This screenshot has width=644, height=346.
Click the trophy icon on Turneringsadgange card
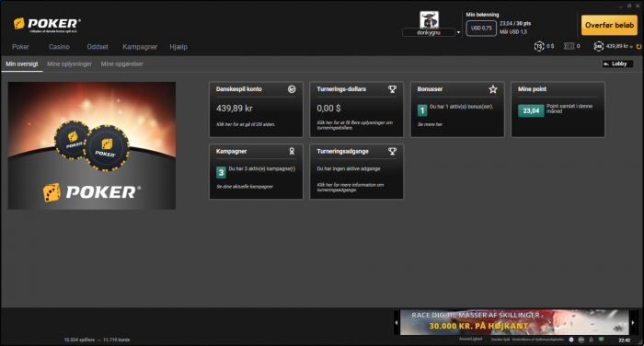pyautogui.click(x=392, y=151)
